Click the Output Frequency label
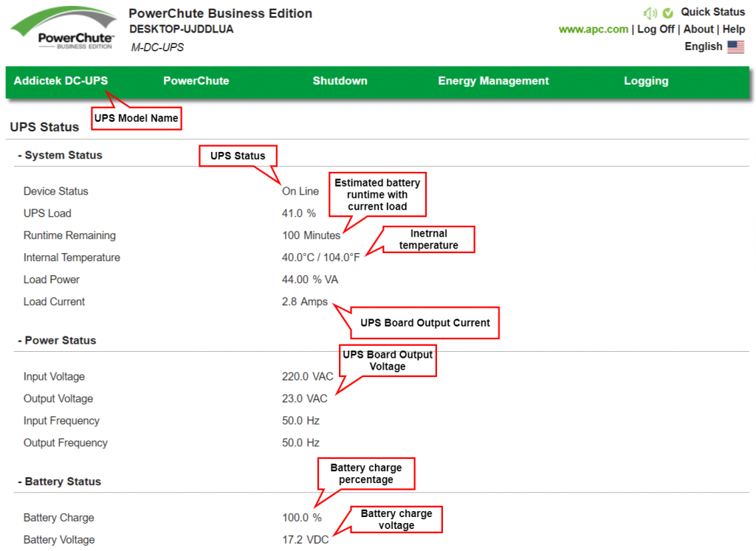The image size is (756, 551). 66,443
